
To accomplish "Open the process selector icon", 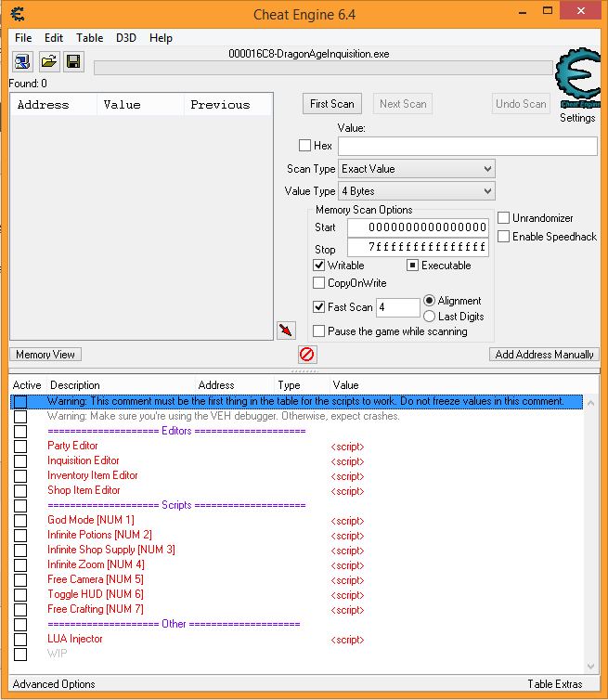I will [22, 61].
